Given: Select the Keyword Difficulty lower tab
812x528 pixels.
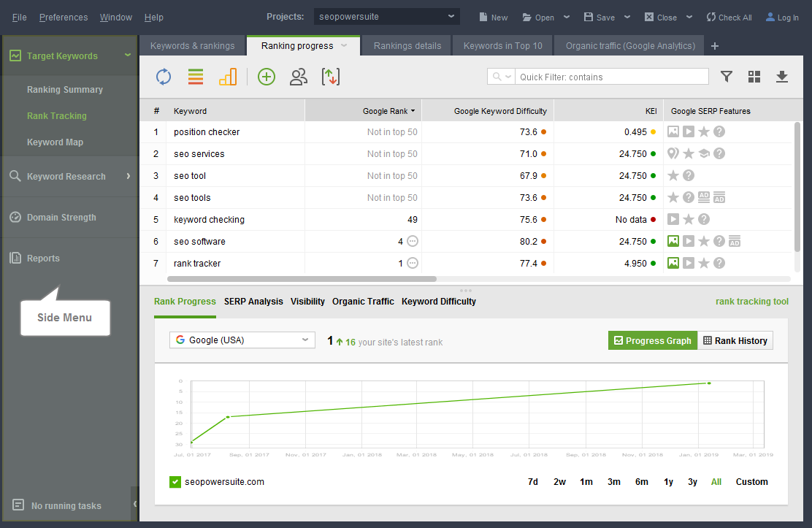Looking at the screenshot, I should pos(439,301).
